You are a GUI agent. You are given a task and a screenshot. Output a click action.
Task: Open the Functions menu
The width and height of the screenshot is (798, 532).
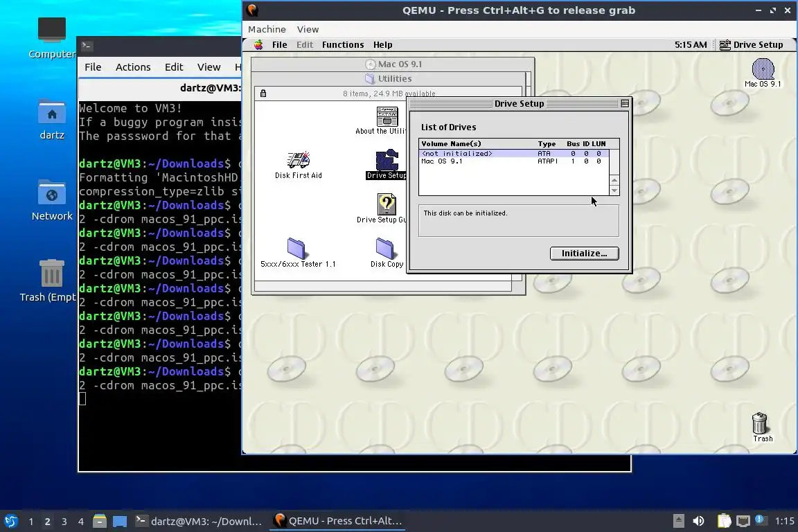point(342,45)
